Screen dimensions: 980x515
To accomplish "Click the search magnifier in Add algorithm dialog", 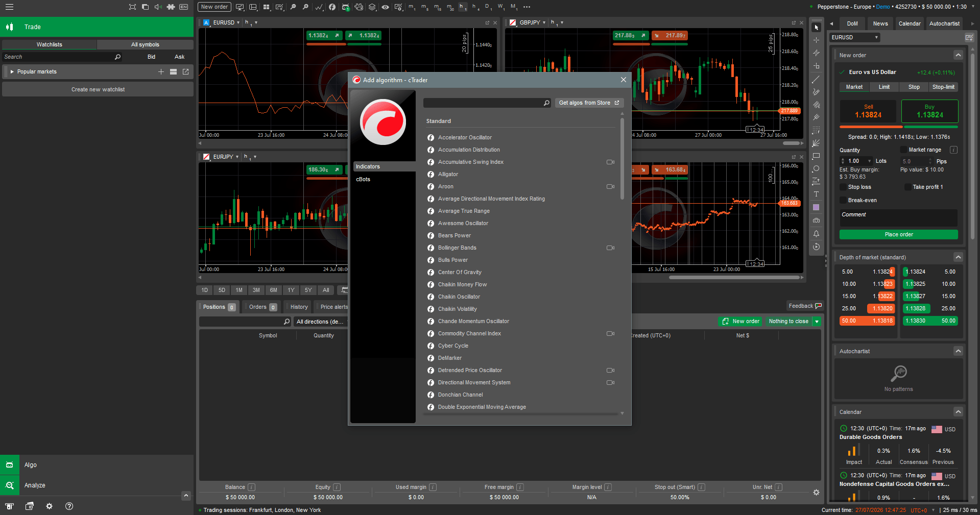I will (546, 103).
